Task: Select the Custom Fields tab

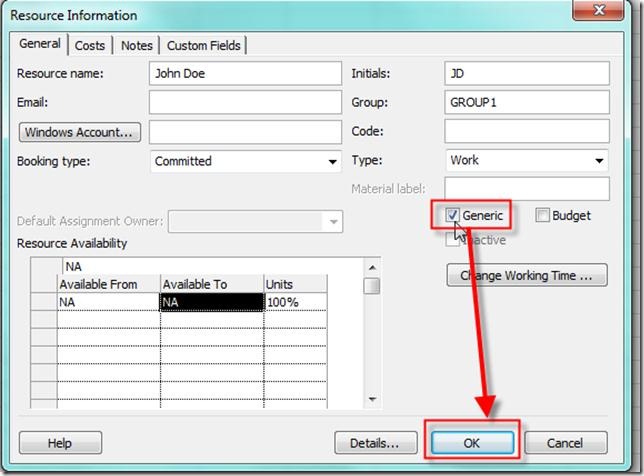Action: pyautogui.click(x=204, y=45)
